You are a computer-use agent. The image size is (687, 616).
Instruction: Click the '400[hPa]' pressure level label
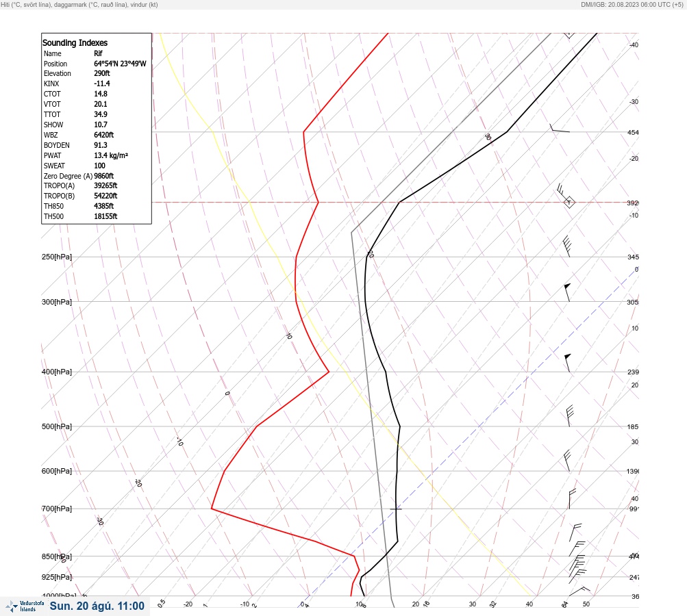(x=57, y=372)
